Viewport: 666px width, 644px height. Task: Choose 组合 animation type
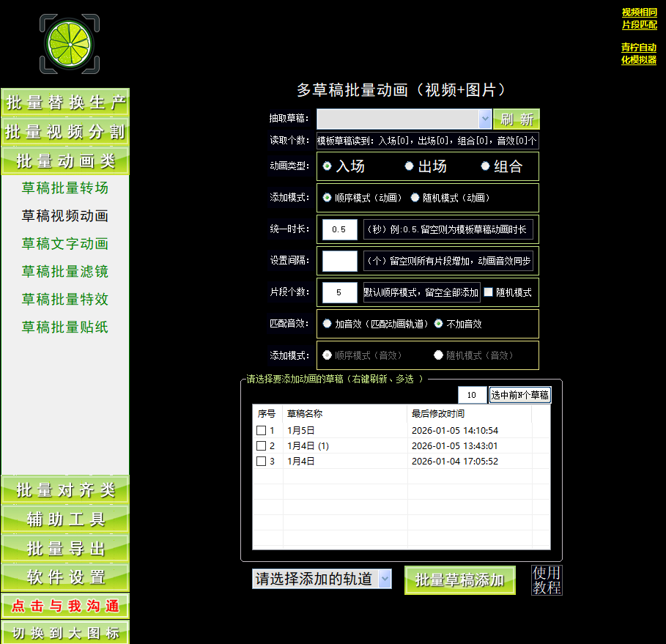484,166
